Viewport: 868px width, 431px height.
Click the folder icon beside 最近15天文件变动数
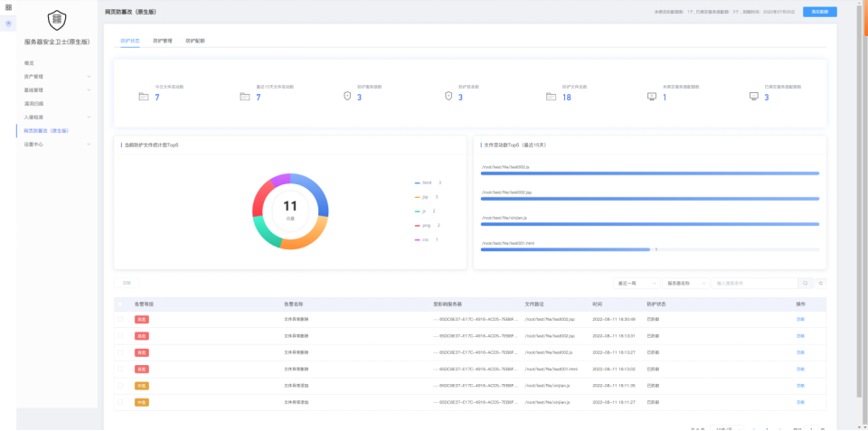tap(245, 97)
